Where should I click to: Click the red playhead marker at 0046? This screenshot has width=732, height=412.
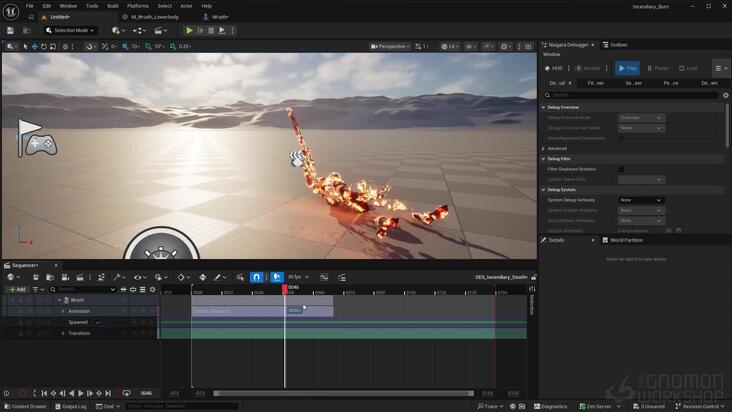pos(285,290)
